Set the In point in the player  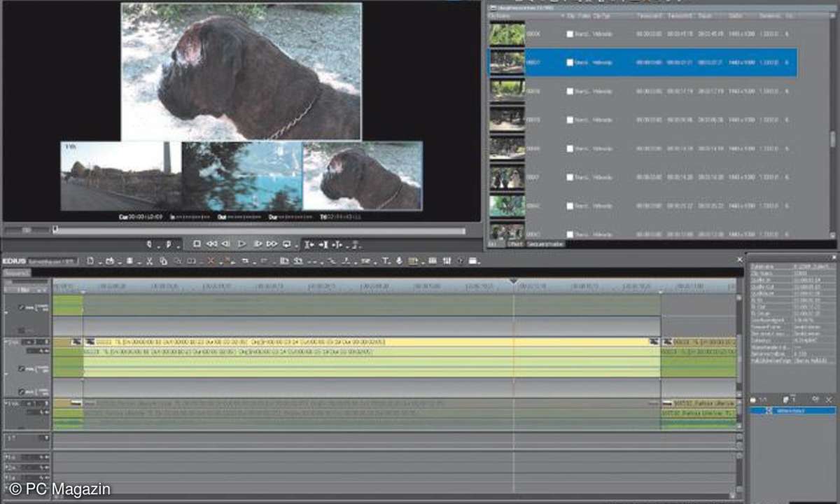149,244
